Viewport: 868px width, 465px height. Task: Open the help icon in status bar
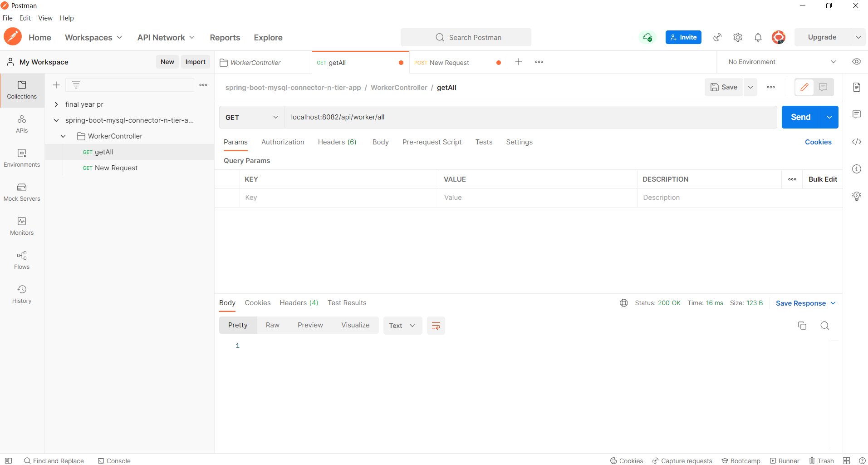coord(862,461)
